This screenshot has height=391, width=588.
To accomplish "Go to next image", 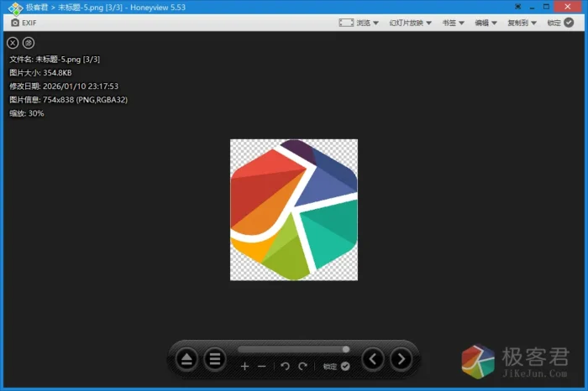I will (x=402, y=360).
